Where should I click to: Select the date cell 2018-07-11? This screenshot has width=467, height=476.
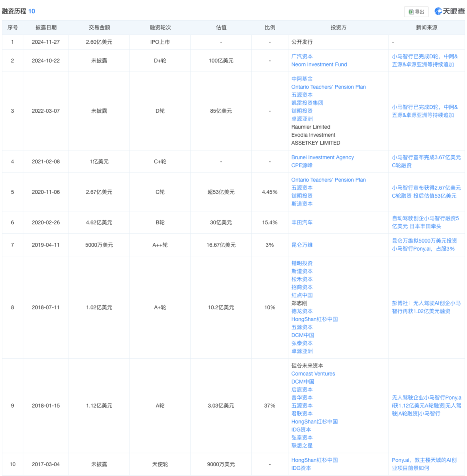(46, 307)
